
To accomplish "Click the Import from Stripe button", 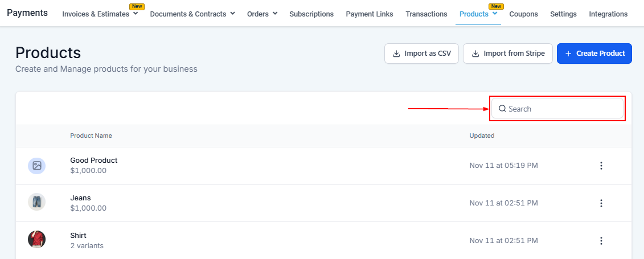I will pyautogui.click(x=508, y=54).
